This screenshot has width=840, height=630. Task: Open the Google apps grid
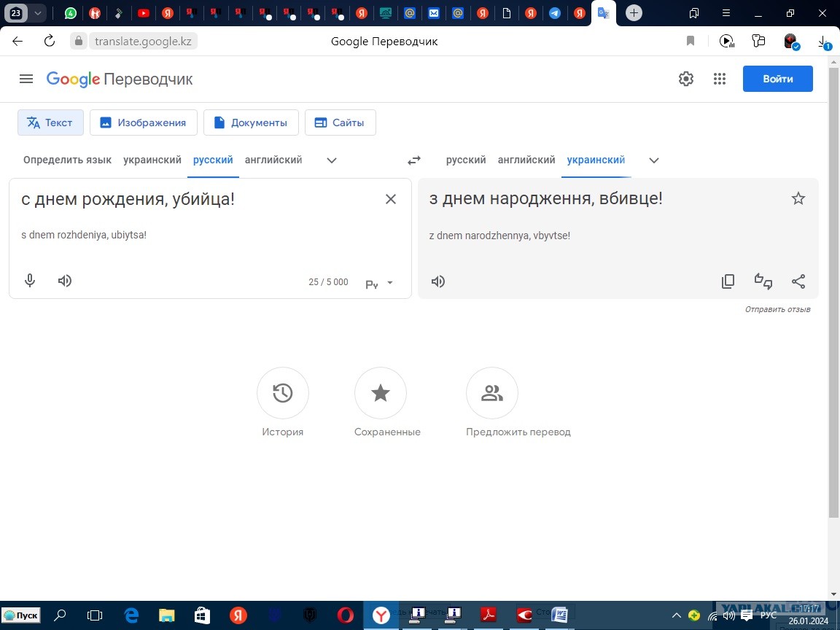point(720,79)
